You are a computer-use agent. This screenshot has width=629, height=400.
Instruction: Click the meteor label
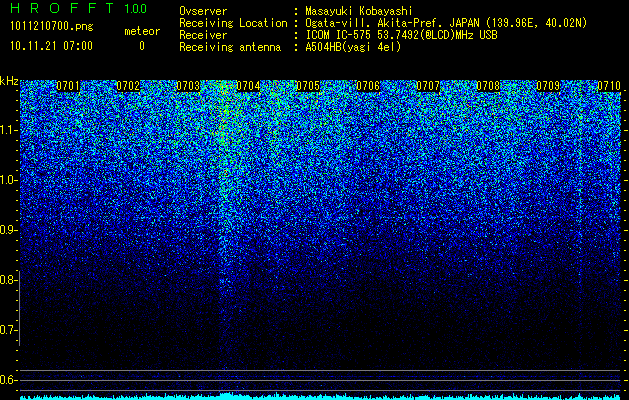pyautogui.click(x=142, y=31)
